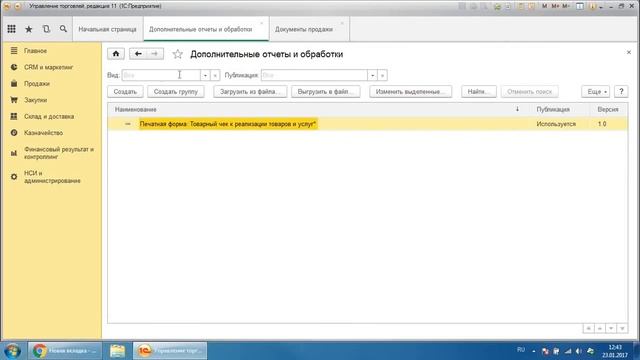This screenshot has width=640, height=360.
Task: Open volume tray icon
Action: 579,351
